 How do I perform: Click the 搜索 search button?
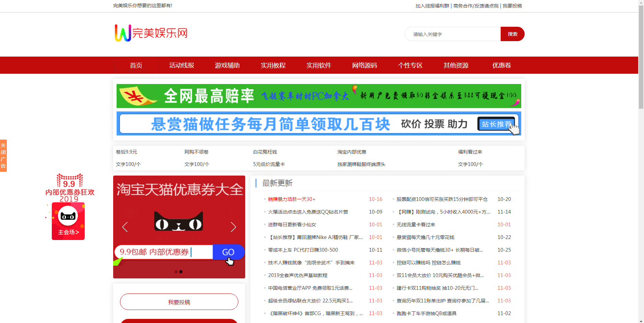(512, 34)
